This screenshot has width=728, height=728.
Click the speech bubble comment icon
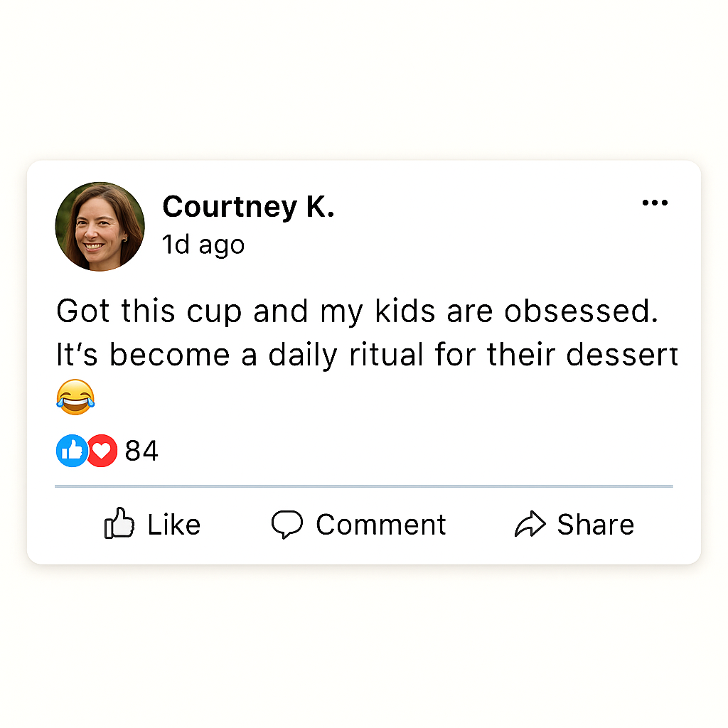point(287,525)
